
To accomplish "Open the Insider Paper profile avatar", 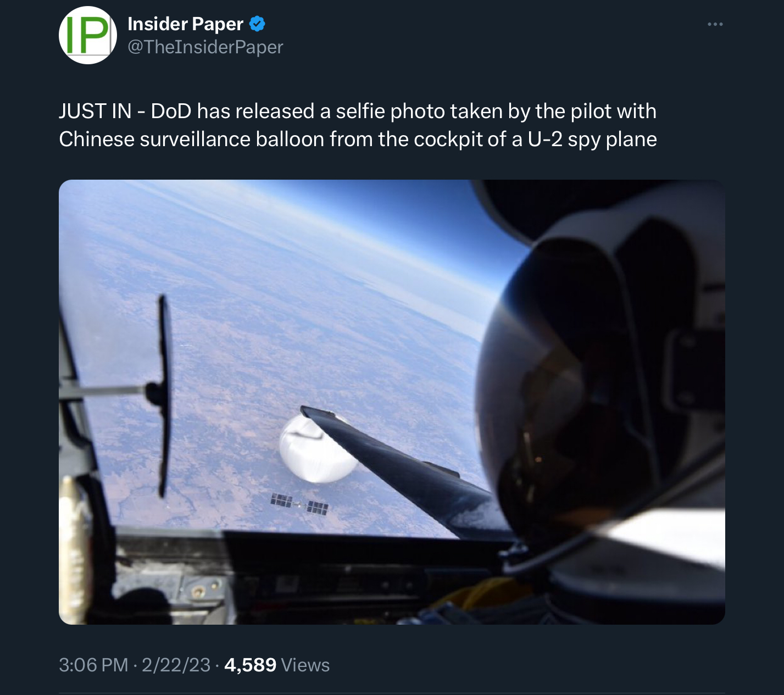I will [x=88, y=35].
